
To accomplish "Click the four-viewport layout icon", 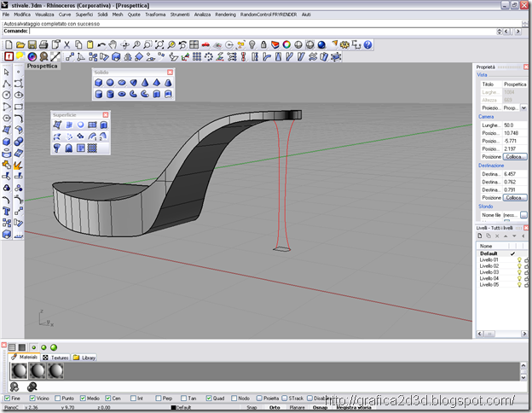I will [x=194, y=45].
